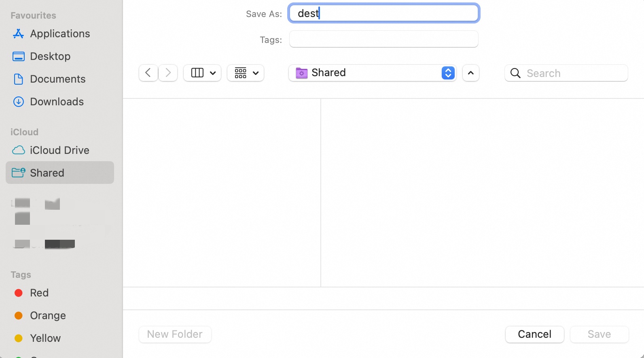Viewport: 644px width, 358px height.
Task: Click the forward navigation arrow
Action: [168, 73]
